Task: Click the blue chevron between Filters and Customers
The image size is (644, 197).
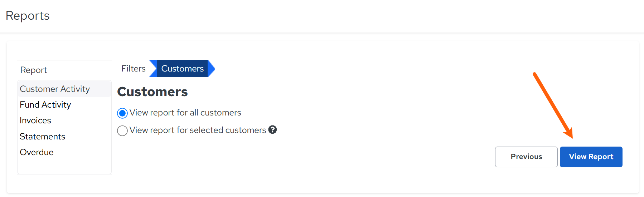Action: (x=153, y=69)
